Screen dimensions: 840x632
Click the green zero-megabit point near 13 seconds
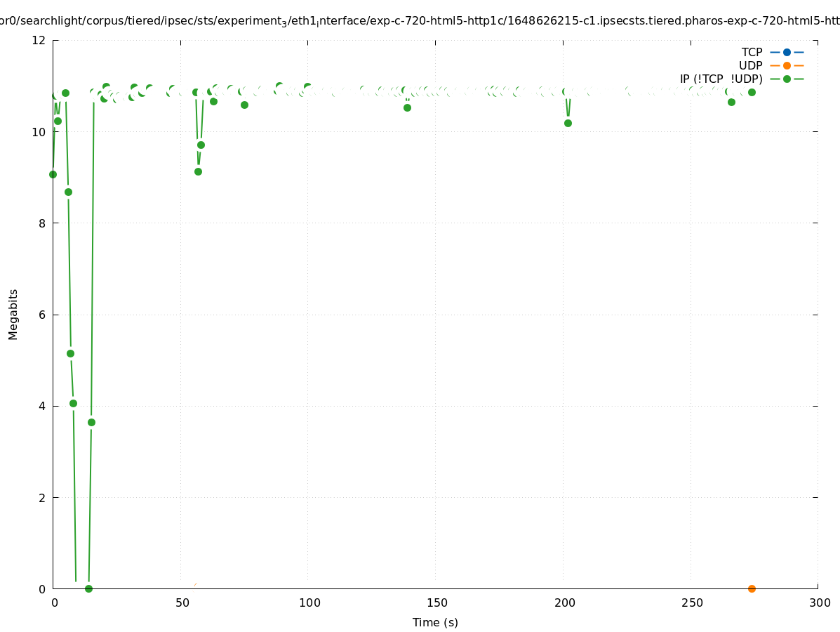point(88,588)
